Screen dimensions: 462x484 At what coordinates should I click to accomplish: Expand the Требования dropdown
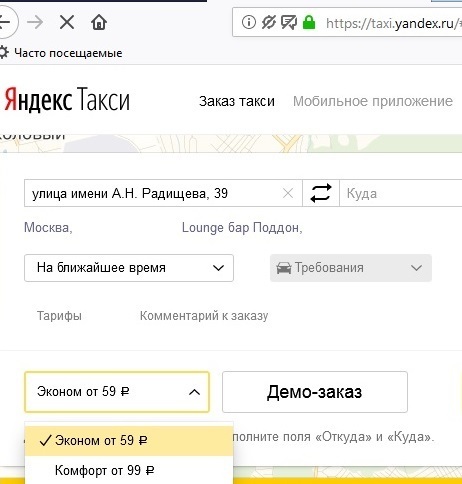click(x=351, y=268)
